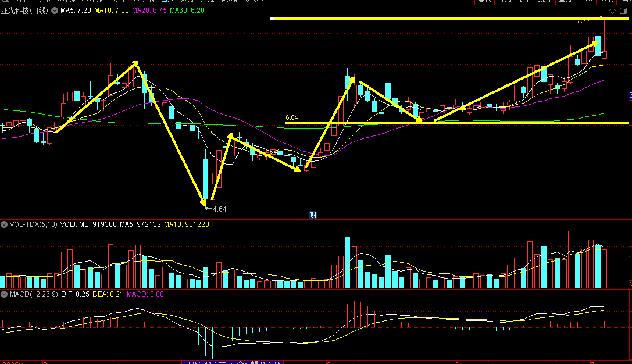
Task: Open the 财 financial event marker
Action: (x=313, y=215)
